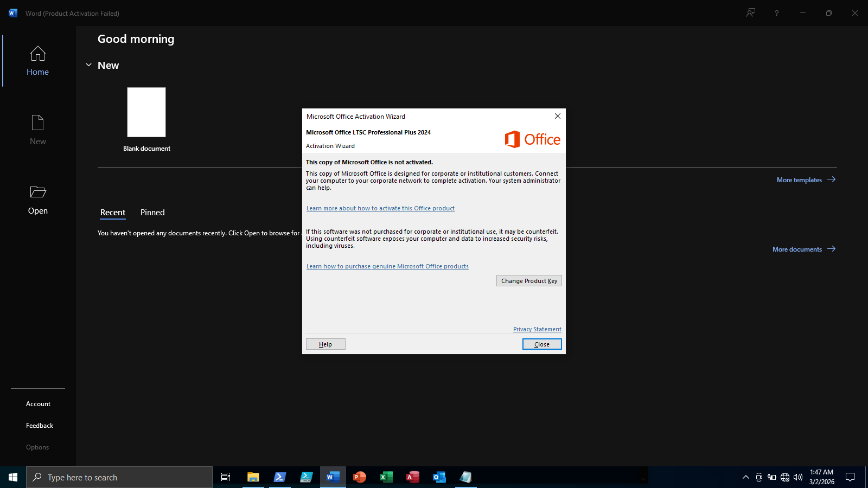Collapse the New section chevron

[88, 65]
